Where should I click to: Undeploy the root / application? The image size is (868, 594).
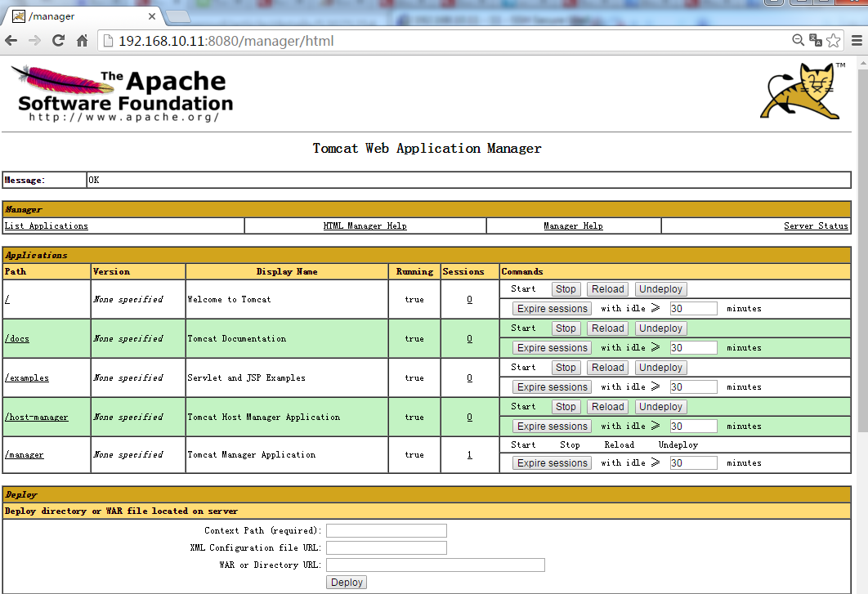[661, 289]
